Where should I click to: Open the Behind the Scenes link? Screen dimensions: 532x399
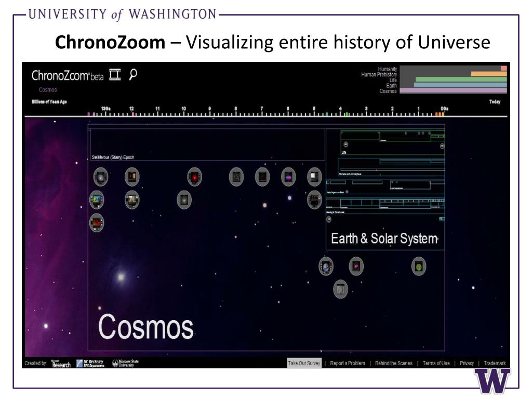(394, 363)
